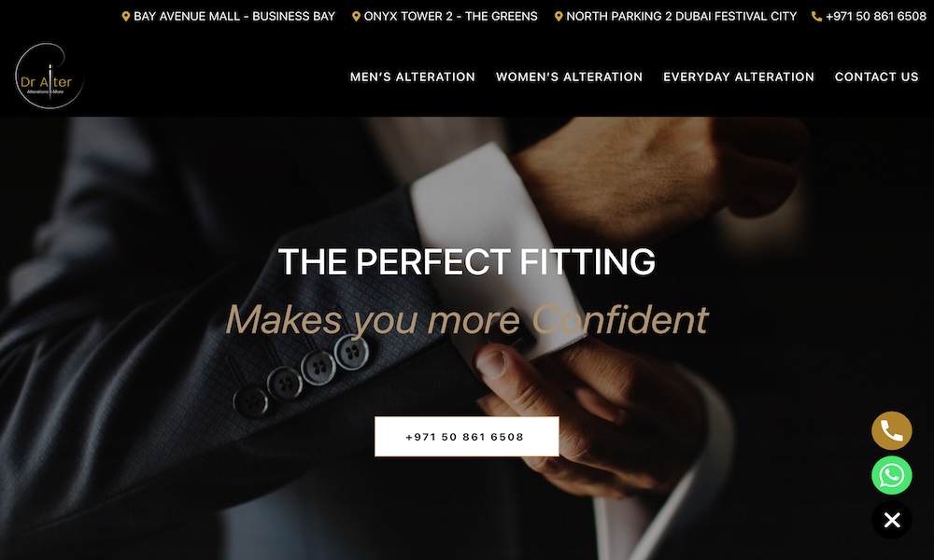This screenshot has width=934, height=560.
Task: Go to the Contact Us page
Action: pos(876,77)
